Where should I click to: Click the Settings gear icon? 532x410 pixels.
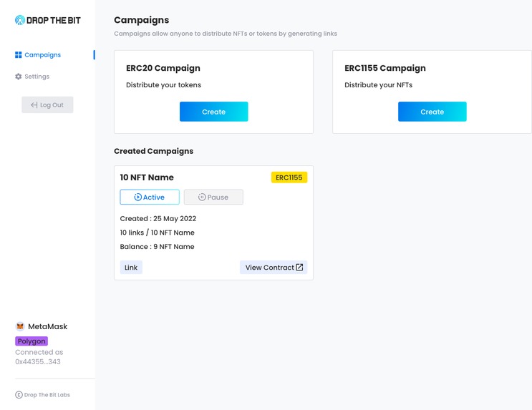pyautogui.click(x=19, y=77)
